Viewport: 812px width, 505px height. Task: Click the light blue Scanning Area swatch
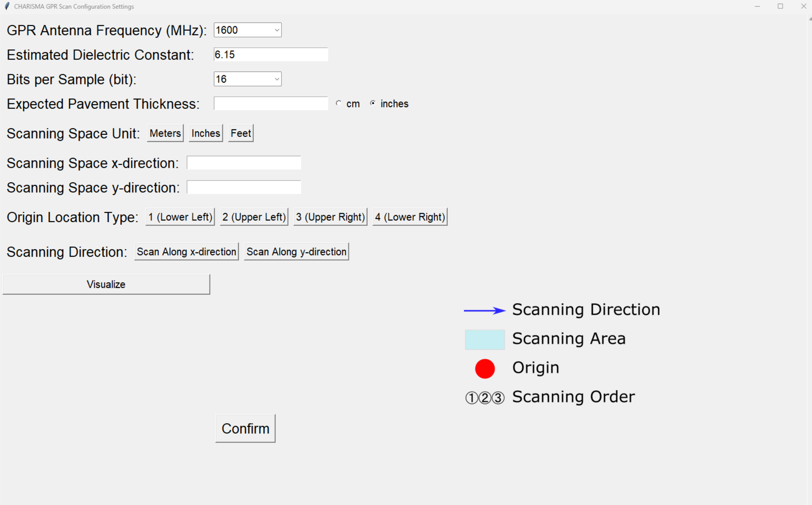click(x=485, y=340)
